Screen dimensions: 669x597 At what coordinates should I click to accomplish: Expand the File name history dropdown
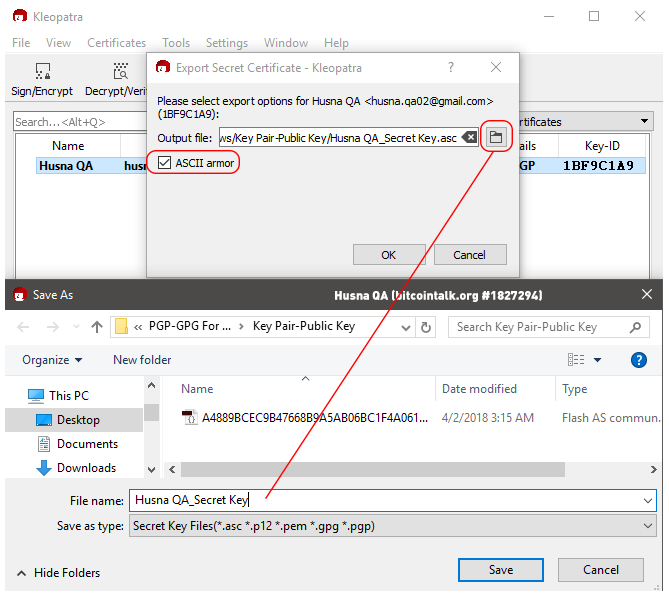point(648,501)
